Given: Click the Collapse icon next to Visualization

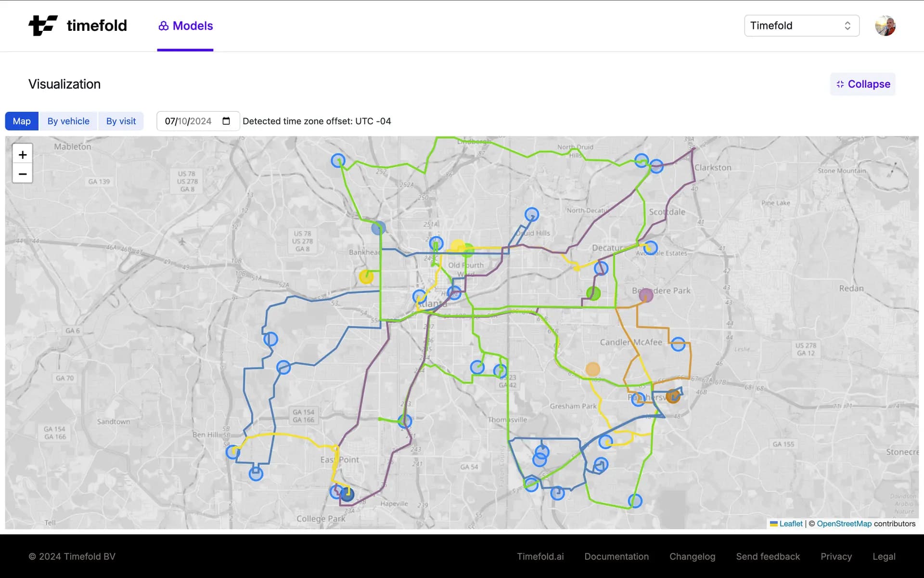Looking at the screenshot, I should pos(840,84).
